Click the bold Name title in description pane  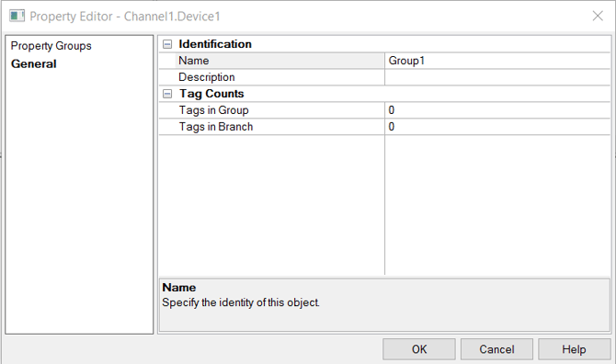(x=179, y=288)
